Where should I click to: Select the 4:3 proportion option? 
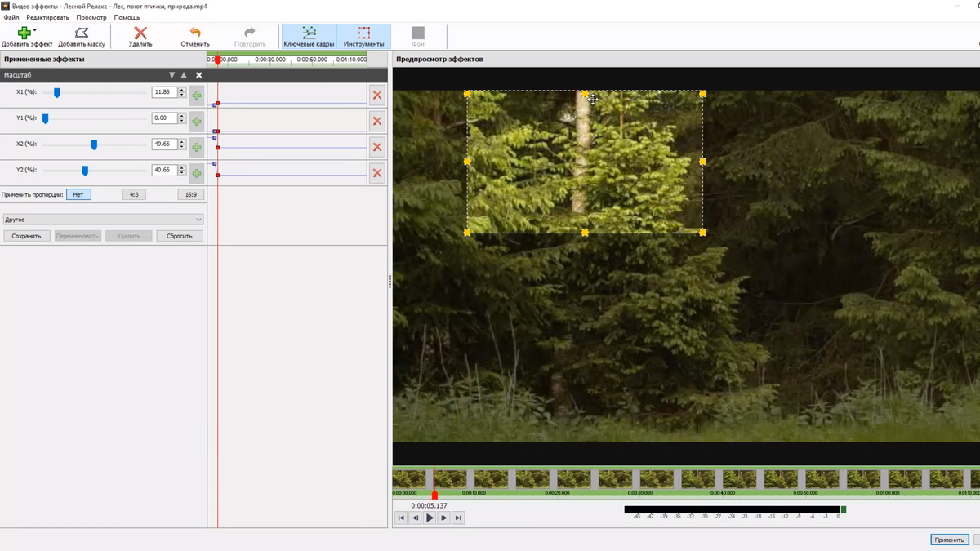[134, 195]
